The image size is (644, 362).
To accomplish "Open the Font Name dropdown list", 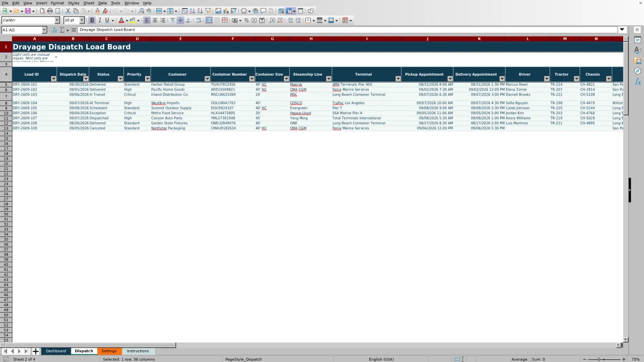I will (57, 20).
